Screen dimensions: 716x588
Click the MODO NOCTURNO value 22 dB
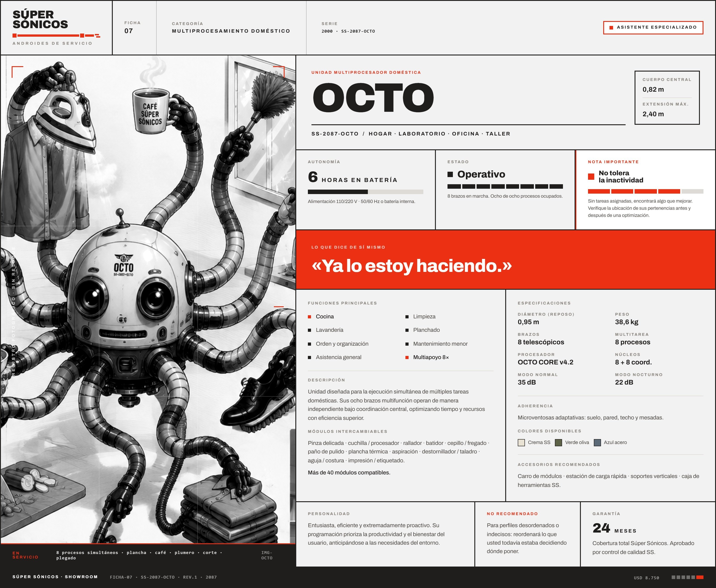(x=624, y=382)
